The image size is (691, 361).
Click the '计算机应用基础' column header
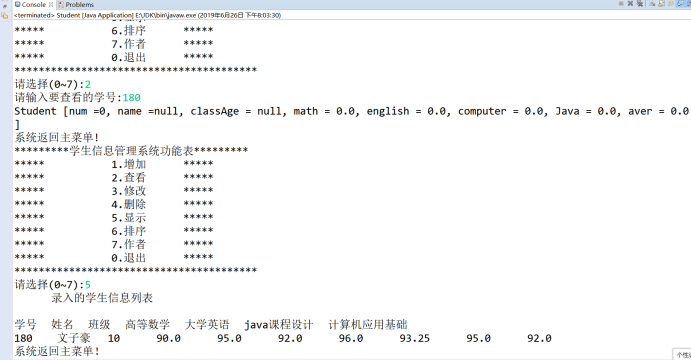point(368,325)
